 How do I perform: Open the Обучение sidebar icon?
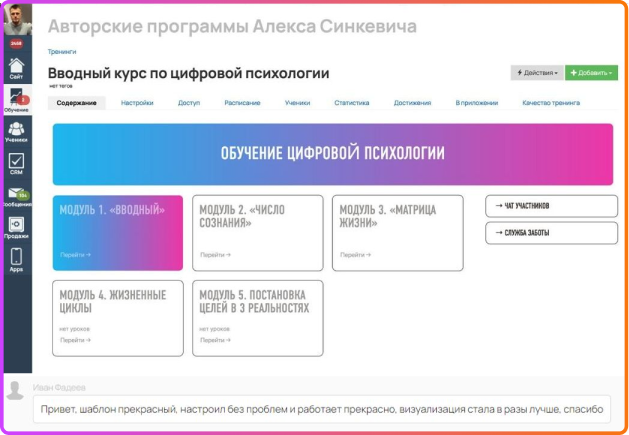click(16, 99)
